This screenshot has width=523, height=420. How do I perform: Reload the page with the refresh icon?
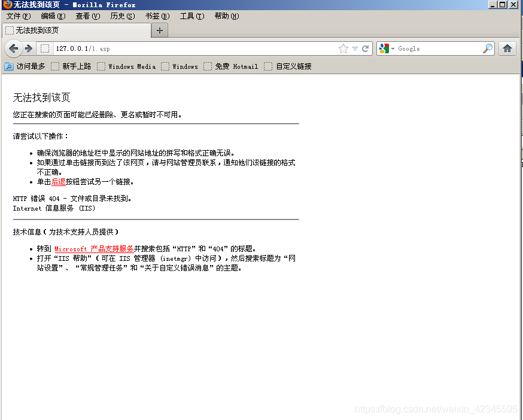coord(366,48)
